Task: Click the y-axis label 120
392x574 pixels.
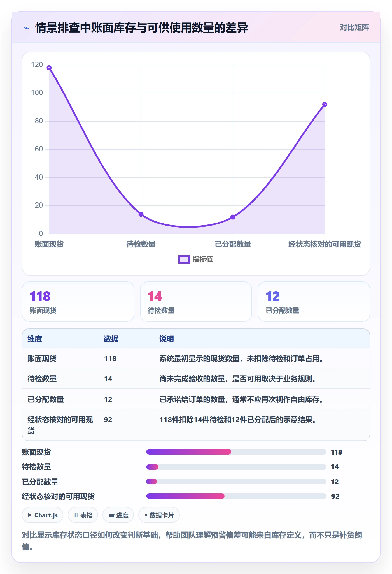Action: (x=37, y=65)
